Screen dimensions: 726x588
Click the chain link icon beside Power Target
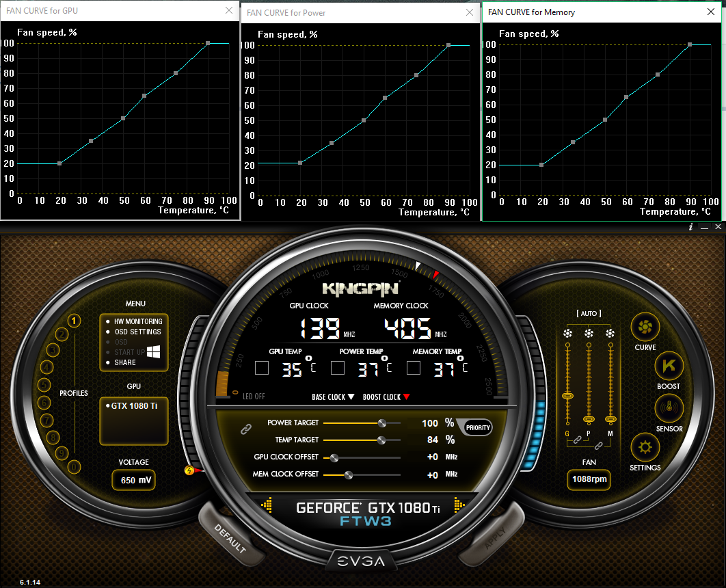point(246,429)
